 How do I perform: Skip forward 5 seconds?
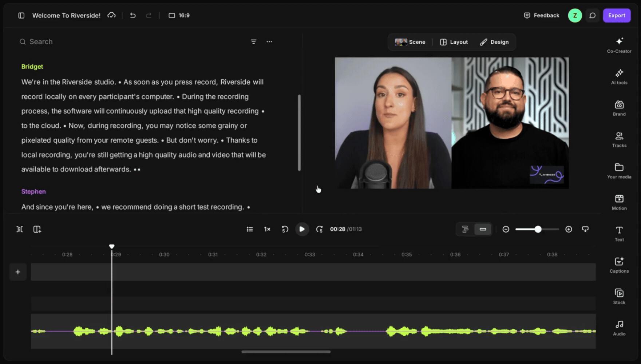[319, 229]
